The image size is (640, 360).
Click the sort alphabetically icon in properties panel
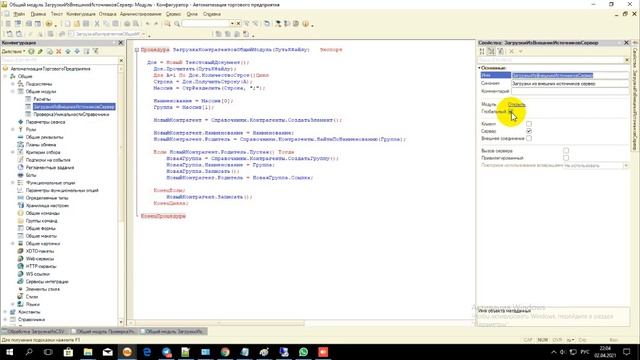tap(482, 51)
